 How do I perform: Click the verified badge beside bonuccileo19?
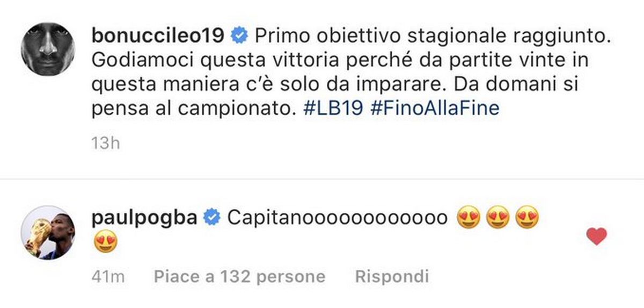[239, 36]
